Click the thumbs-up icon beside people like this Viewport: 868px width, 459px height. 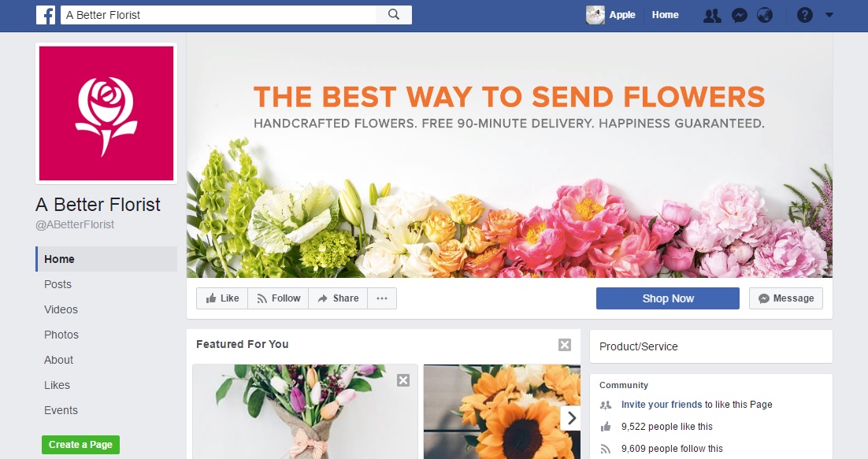click(x=606, y=427)
